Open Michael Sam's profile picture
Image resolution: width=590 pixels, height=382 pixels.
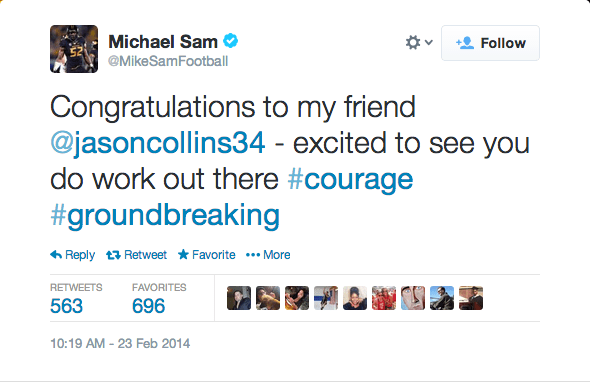coord(74,49)
